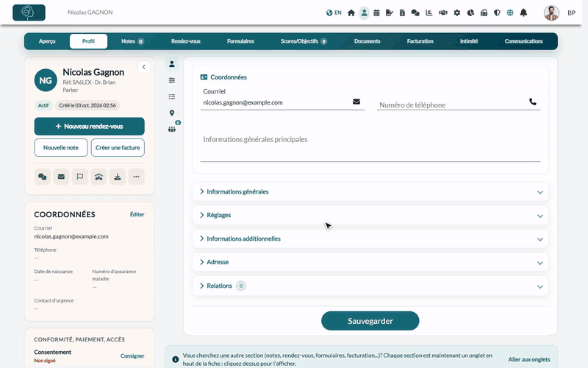Expand the Informations générales section
Viewport: 588px width, 368px height.
click(370, 191)
